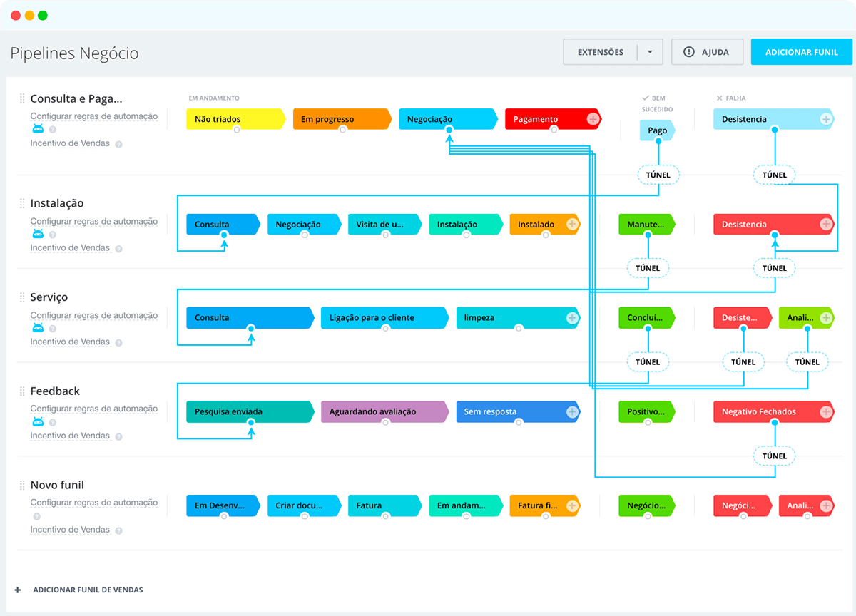Click help icon beside Instalação's Incentivo de Vendas
Image resolution: width=856 pixels, height=616 pixels.
118,249
